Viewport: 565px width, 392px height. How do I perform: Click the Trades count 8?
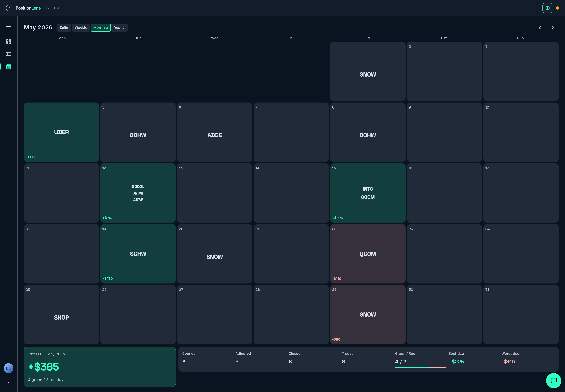click(344, 362)
